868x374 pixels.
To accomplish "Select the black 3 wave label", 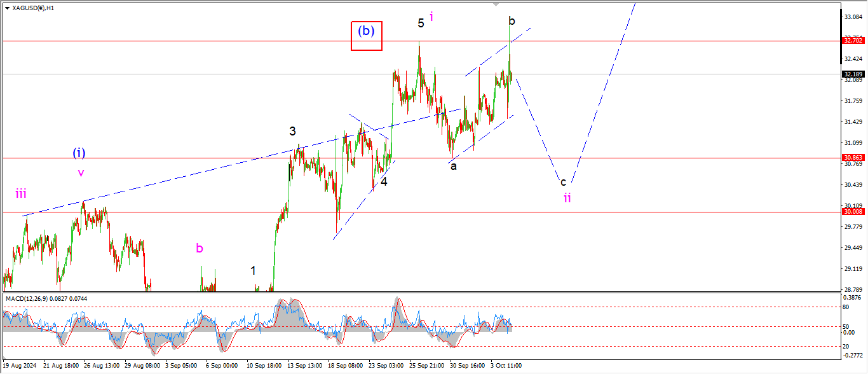I will pos(292,132).
